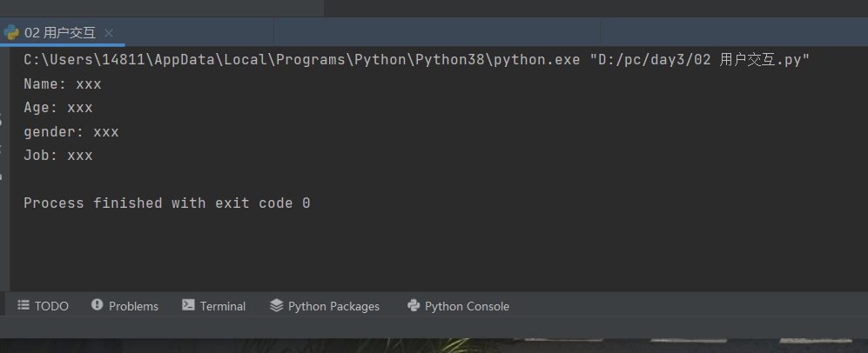Screen dimensions: 868x353
Task: Open the TODO tool window label
Action: pos(51,306)
